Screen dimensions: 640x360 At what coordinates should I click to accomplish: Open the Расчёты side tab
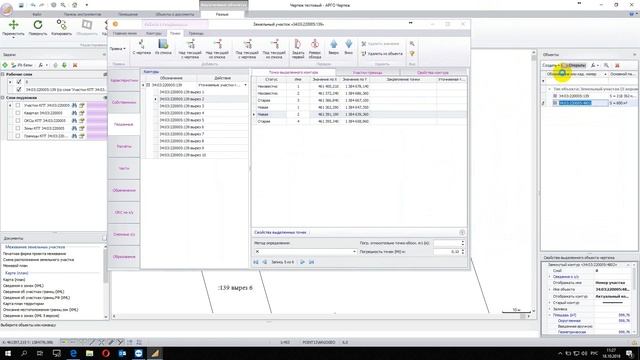124,146
